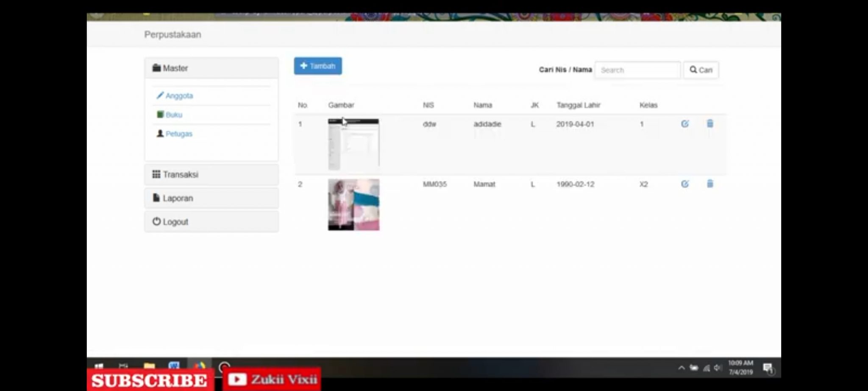
Task: Open the Buku page link
Action: click(x=174, y=115)
